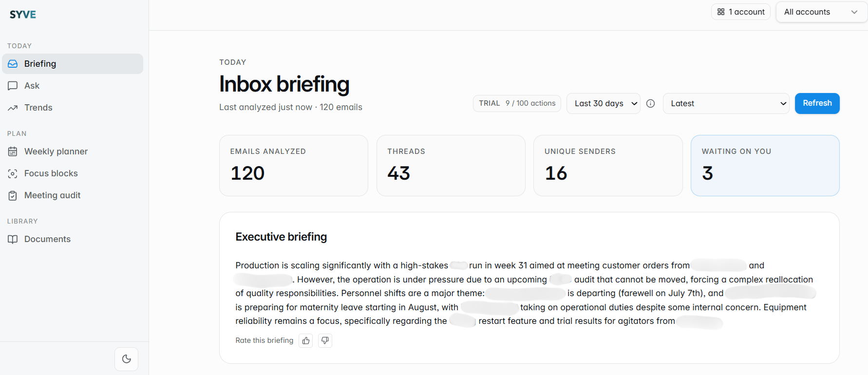Click the 1 account button

click(741, 12)
